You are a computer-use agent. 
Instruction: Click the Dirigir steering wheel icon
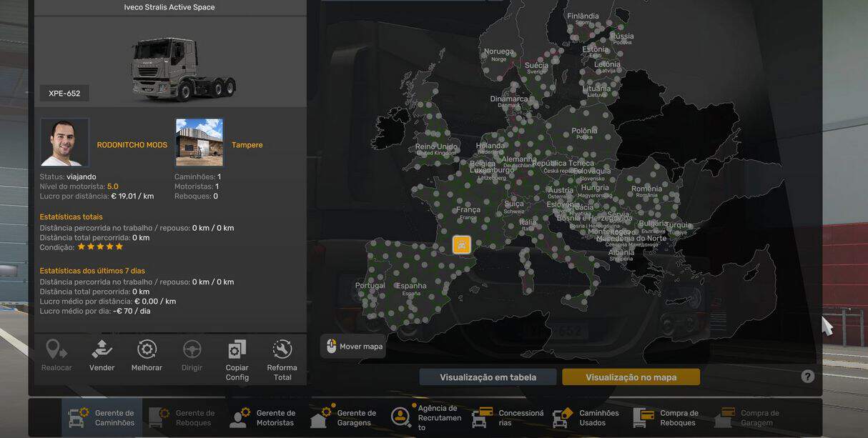(x=192, y=350)
